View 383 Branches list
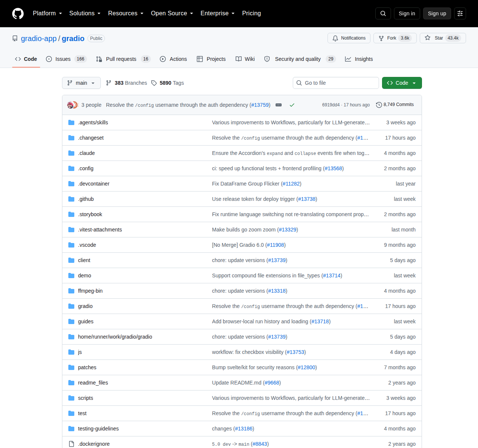 tap(127, 83)
